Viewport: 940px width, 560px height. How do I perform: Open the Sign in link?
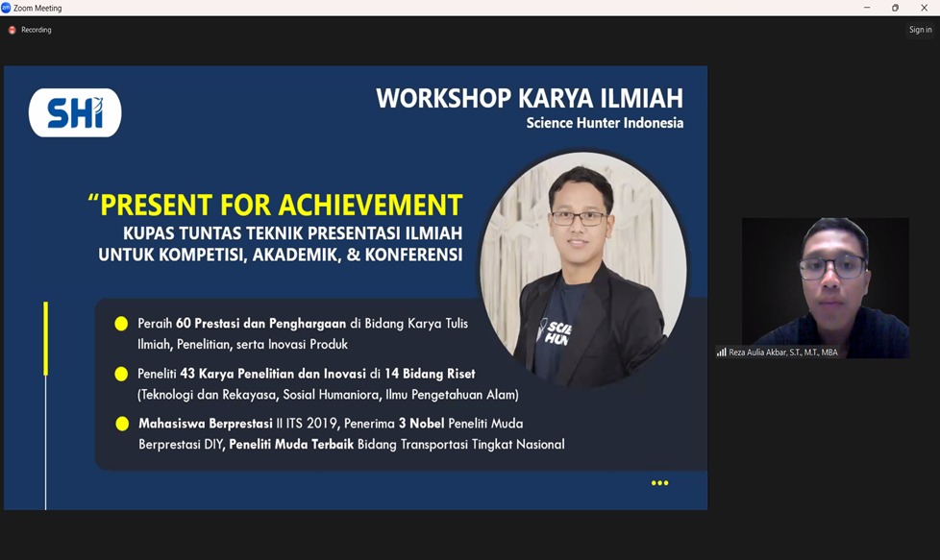(920, 30)
